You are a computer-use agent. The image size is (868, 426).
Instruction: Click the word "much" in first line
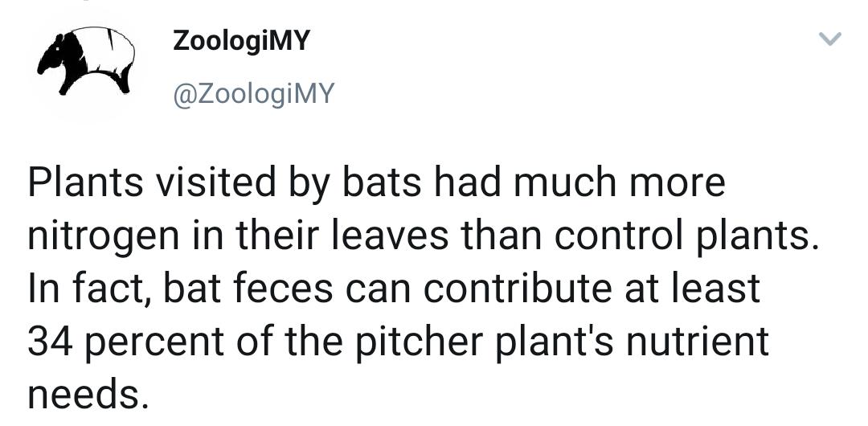pos(565,182)
